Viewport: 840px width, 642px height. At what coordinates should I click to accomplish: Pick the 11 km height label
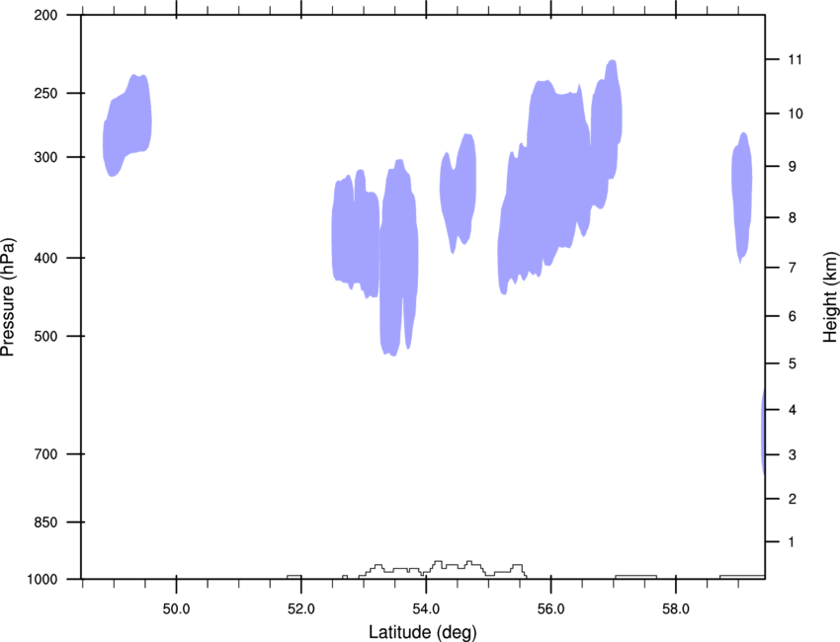(x=796, y=59)
